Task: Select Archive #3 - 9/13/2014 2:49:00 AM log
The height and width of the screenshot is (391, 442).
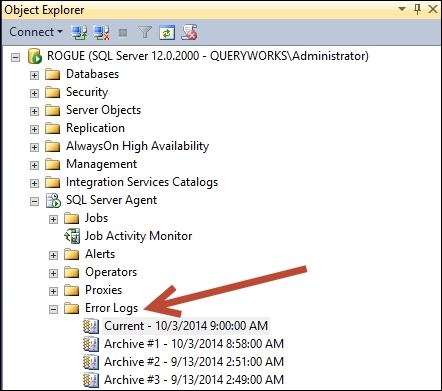Action: [x=194, y=380]
